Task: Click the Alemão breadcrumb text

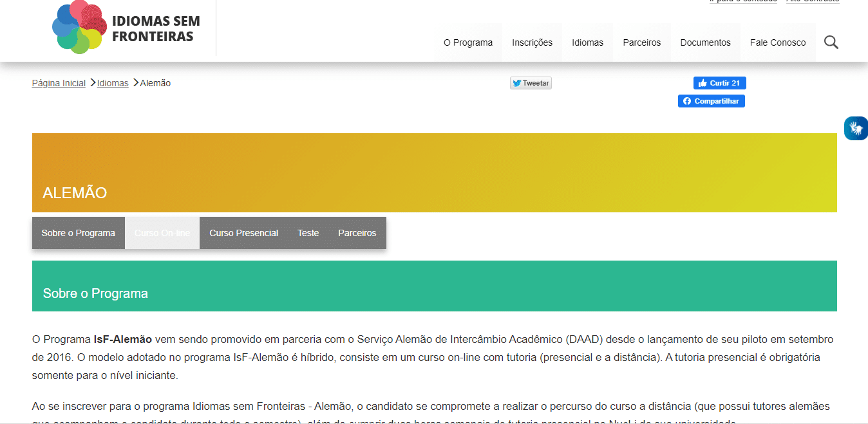Action: (x=155, y=83)
